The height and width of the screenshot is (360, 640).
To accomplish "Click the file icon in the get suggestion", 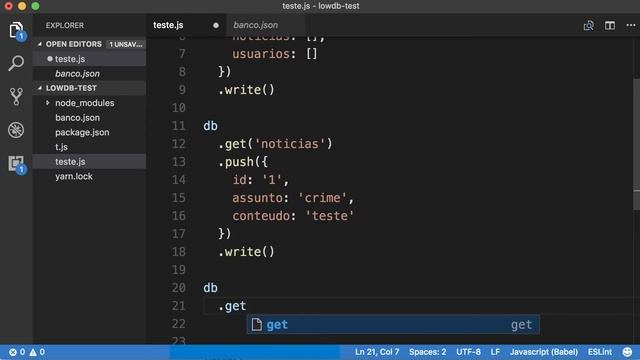I will (257, 324).
